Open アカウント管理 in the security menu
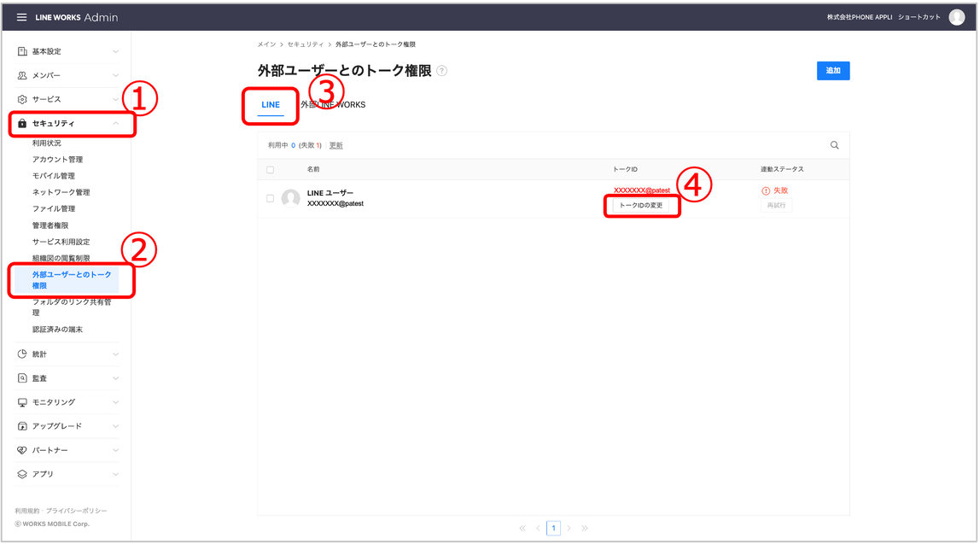Screen dimensions: 980x544 [x=57, y=160]
